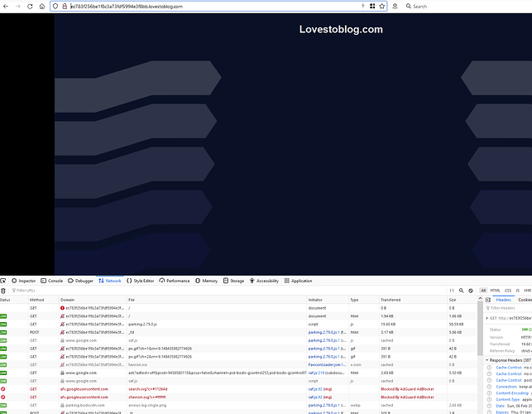The width and height of the screenshot is (532, 414).
Task: Click the Lovestoblog.com page heading
Action: (341, 29)
